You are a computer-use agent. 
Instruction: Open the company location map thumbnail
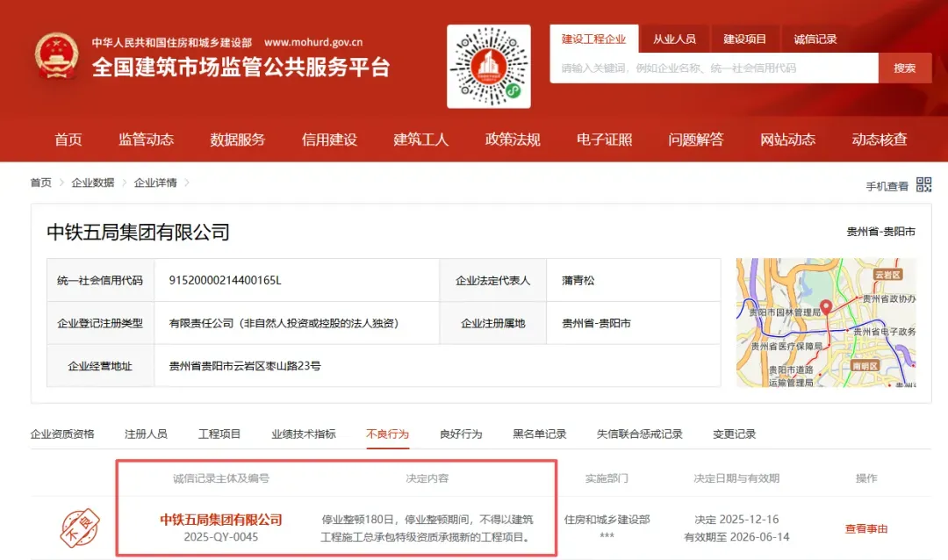tap(826, 322)
